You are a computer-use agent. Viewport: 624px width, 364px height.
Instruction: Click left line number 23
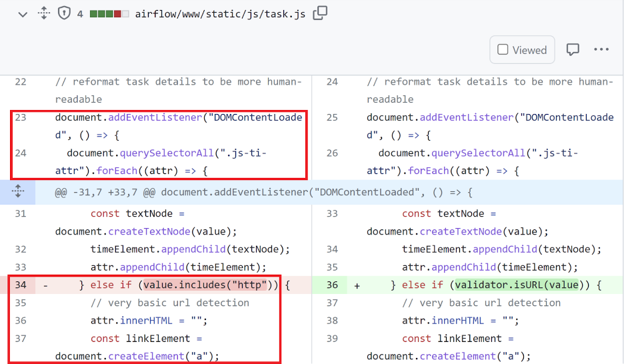pyautogui.click(x=21, y=117)
